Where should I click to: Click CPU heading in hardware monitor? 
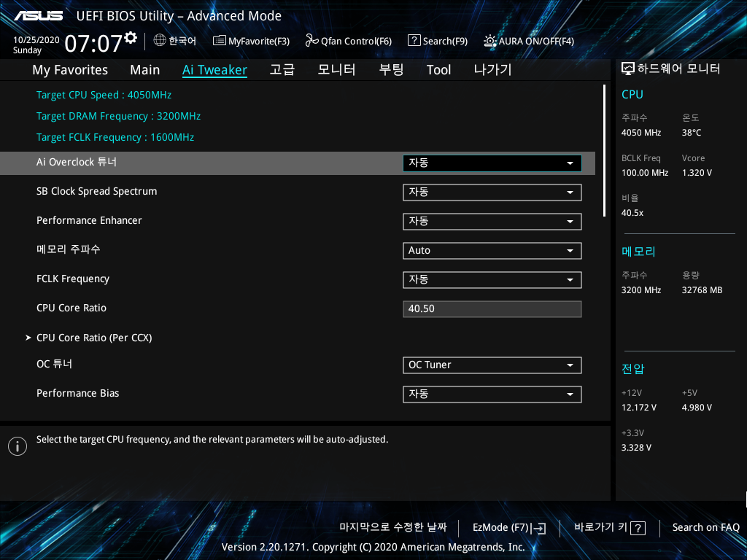point(632,94)
